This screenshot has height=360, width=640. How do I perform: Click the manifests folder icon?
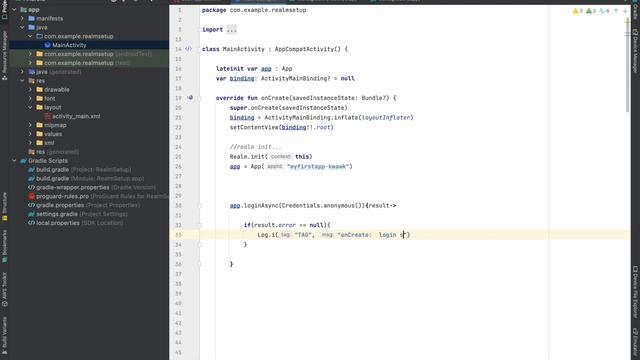tap(31, 18)
